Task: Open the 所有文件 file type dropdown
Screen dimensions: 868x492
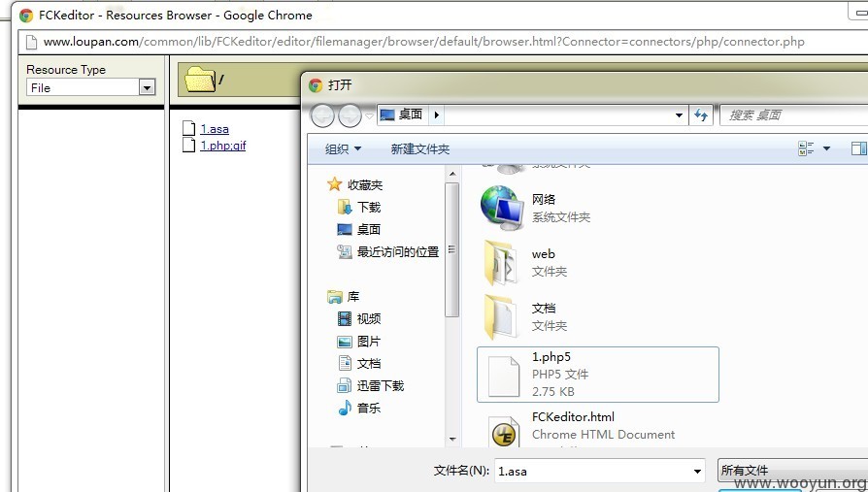Action: (x=792, y=470)
